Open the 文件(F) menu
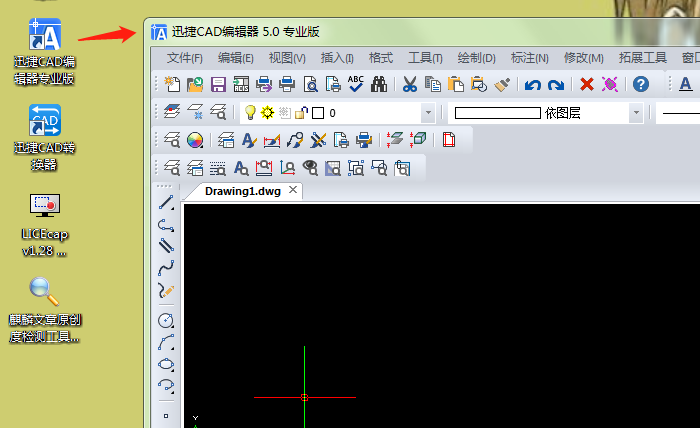700x428 pixels. [x=184, y=58]
